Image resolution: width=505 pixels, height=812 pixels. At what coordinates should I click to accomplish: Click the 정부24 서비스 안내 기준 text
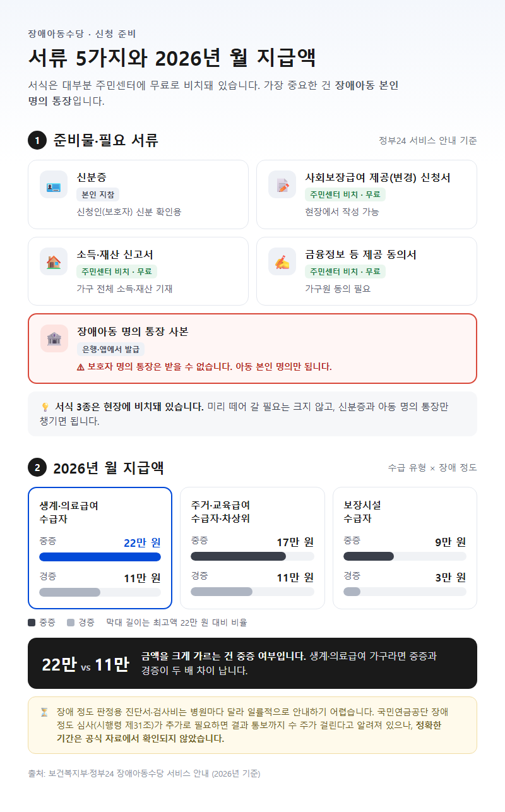(x=428, y=140)
